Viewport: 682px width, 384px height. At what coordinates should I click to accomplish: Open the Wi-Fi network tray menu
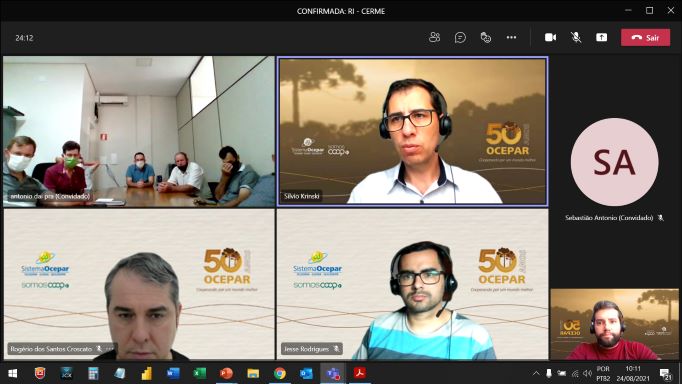tap(575, 374)
